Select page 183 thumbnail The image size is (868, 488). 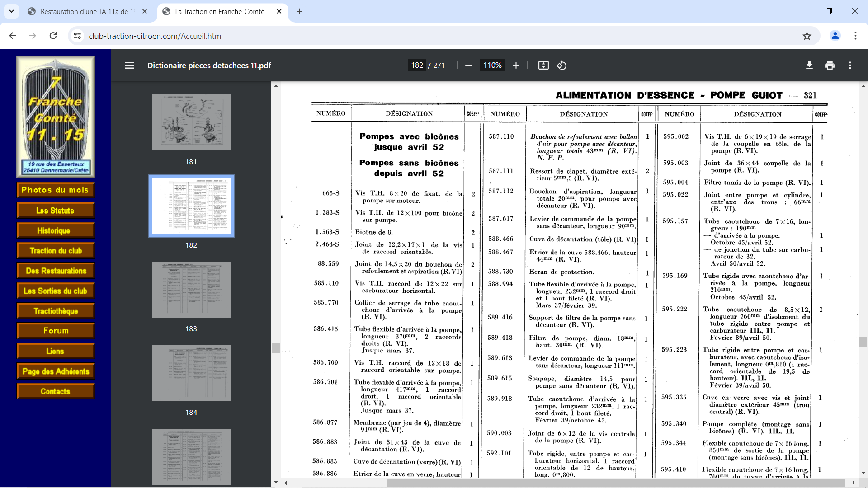click(191, 290)
